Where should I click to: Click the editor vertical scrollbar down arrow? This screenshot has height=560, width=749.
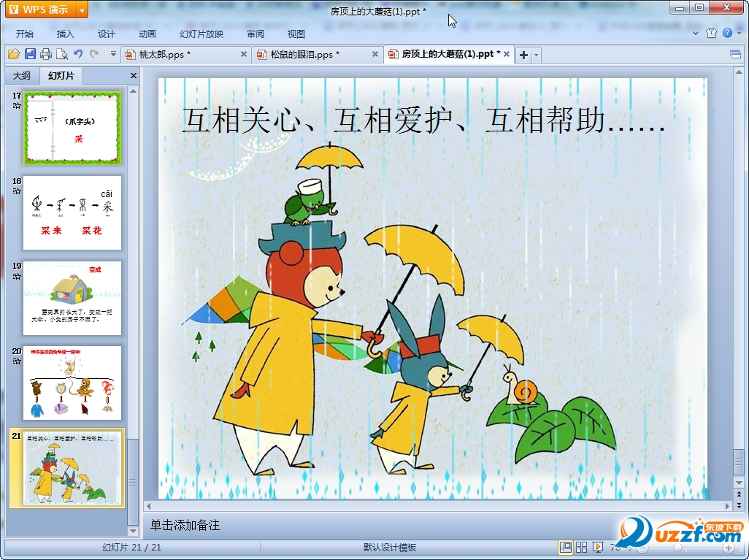(739, 483)
